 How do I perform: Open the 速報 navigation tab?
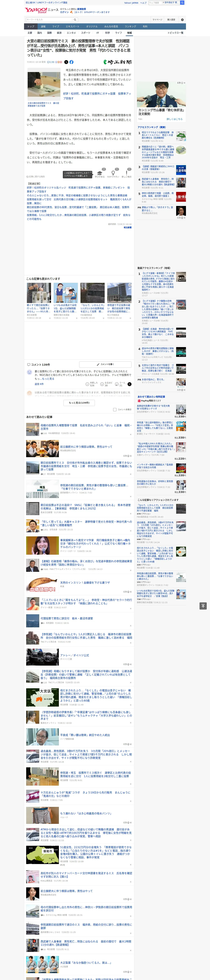[x=43, y=27]
